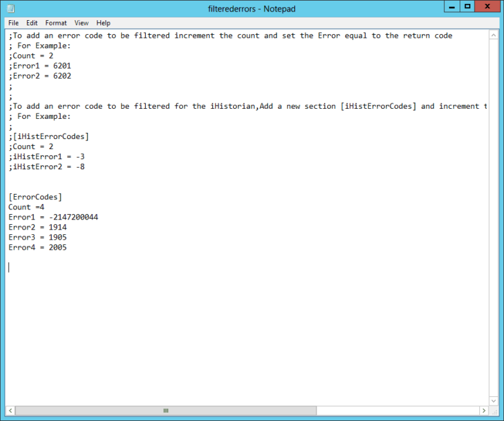This screenshot has height=421, width=504.
Task: Click the ';Error2 = 6202' comment line
Action: tap(40, 76)
